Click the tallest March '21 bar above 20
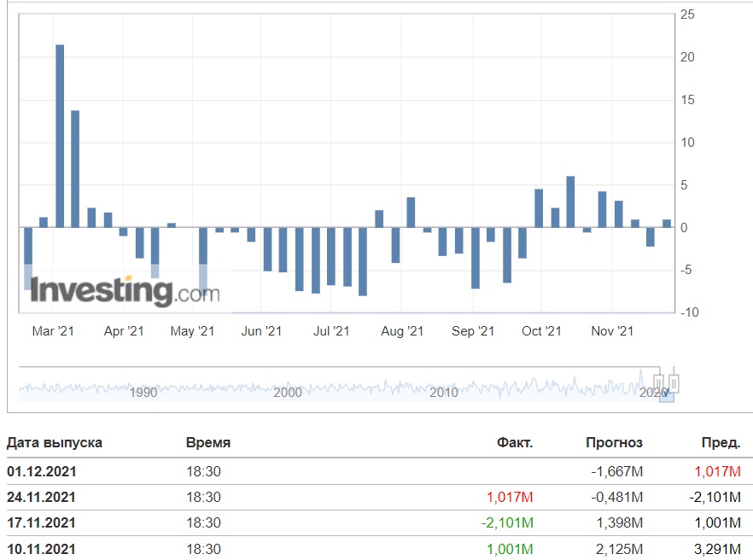This screenshot has height=560, width=753. point(60,136)
